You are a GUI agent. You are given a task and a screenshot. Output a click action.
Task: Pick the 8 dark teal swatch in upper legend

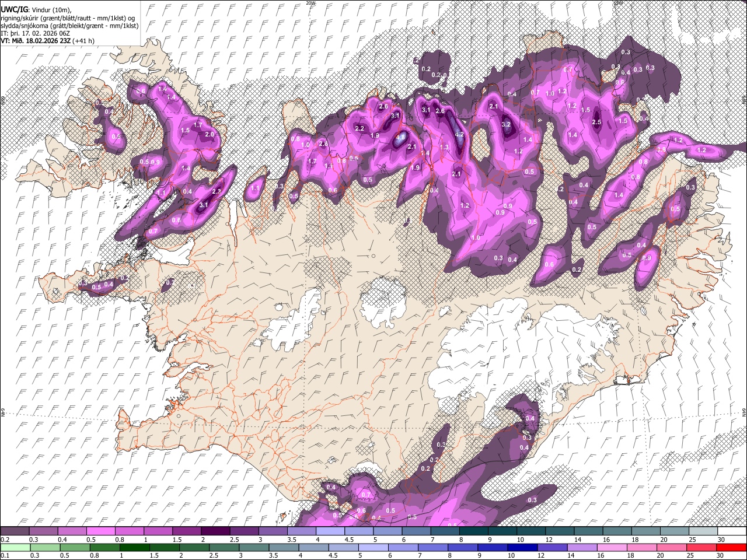(x=474, y=531)
